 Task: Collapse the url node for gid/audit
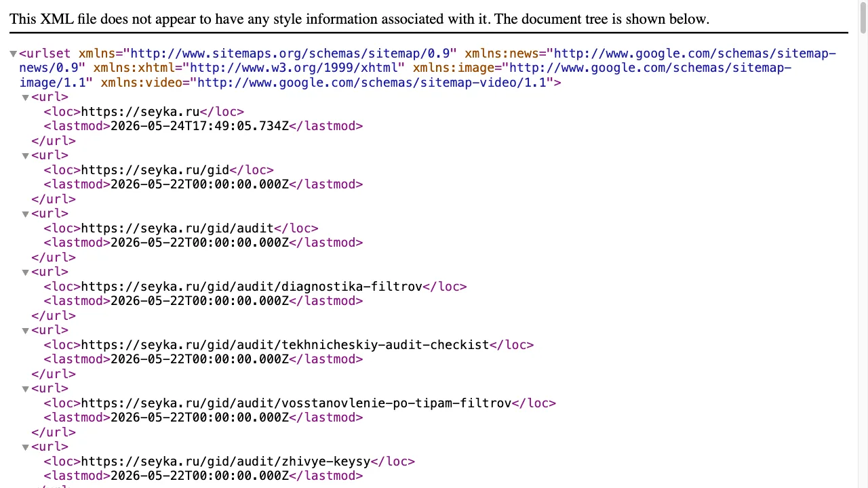25,214
